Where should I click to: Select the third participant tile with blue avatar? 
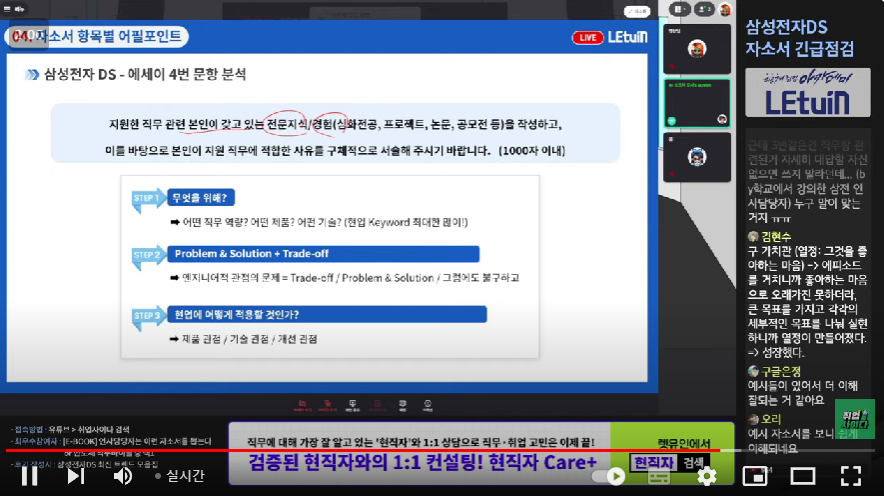pyautogui.click(x=697, y=157)
